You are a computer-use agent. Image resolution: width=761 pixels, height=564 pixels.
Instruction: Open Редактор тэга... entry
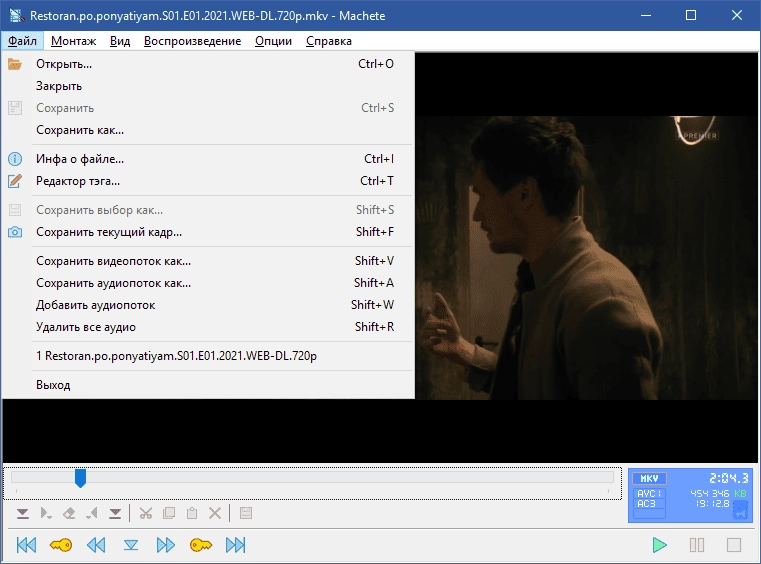pos(208,181)
